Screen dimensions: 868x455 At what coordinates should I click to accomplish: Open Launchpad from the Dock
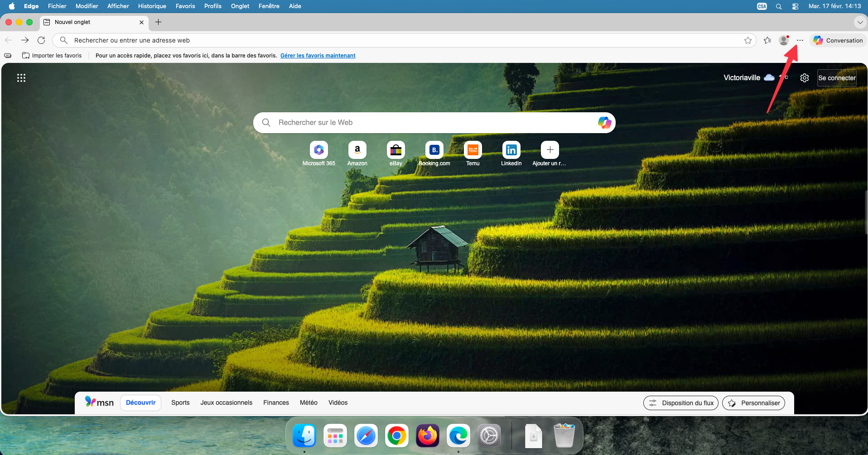click(x=335, y=436)
